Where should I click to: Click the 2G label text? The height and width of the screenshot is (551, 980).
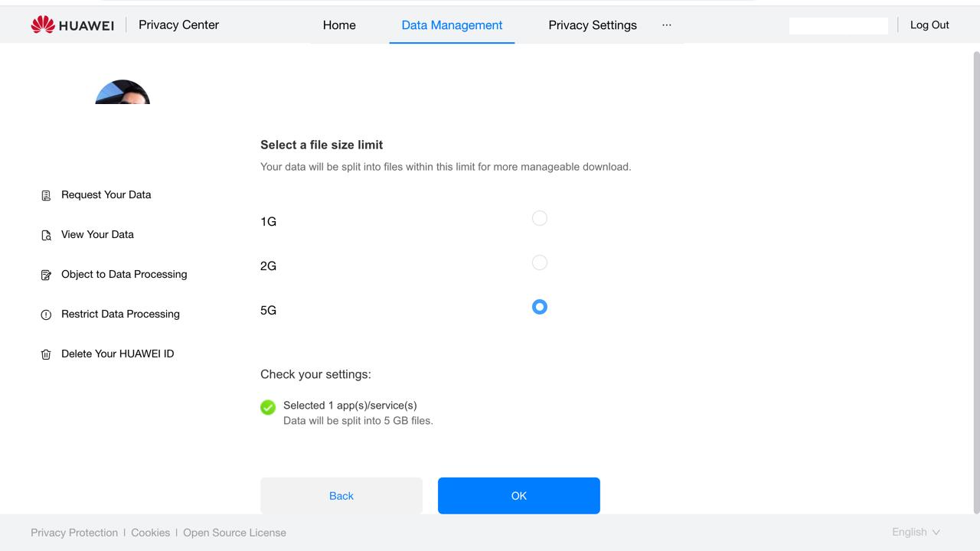coord(268,266)
